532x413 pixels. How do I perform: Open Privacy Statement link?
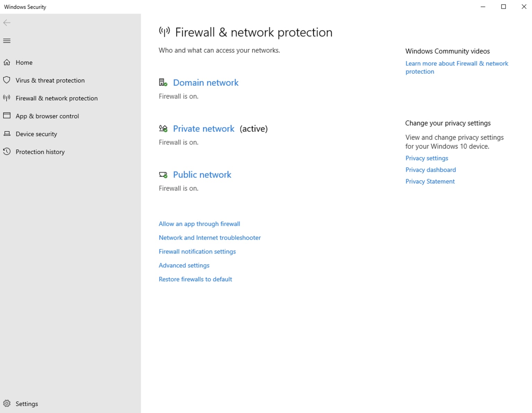click(x=430, y=181)
